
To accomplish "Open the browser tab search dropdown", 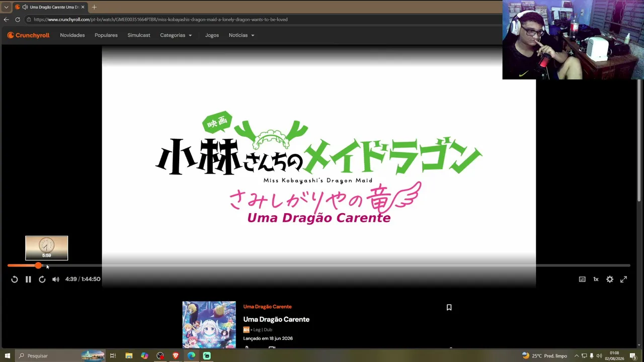I will [x=6, y=7].
